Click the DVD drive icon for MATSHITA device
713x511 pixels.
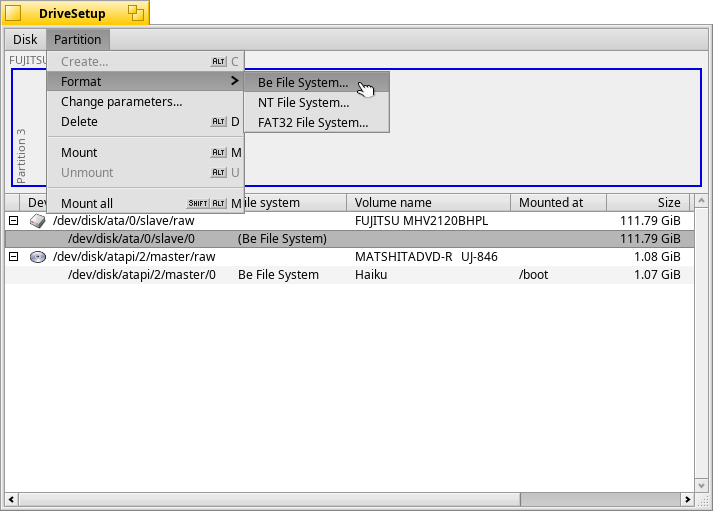pos(38,257)
